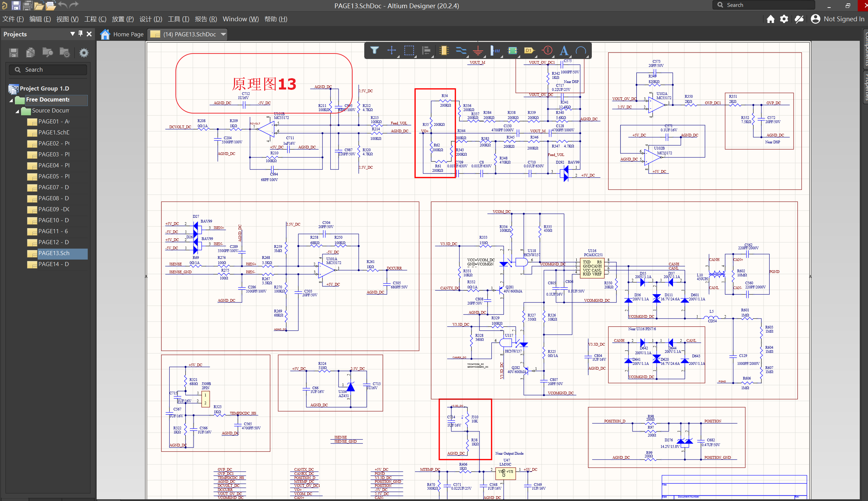
Task: Place a D1 Port icon
Action: pyautogui.click(x=530, y=51)
